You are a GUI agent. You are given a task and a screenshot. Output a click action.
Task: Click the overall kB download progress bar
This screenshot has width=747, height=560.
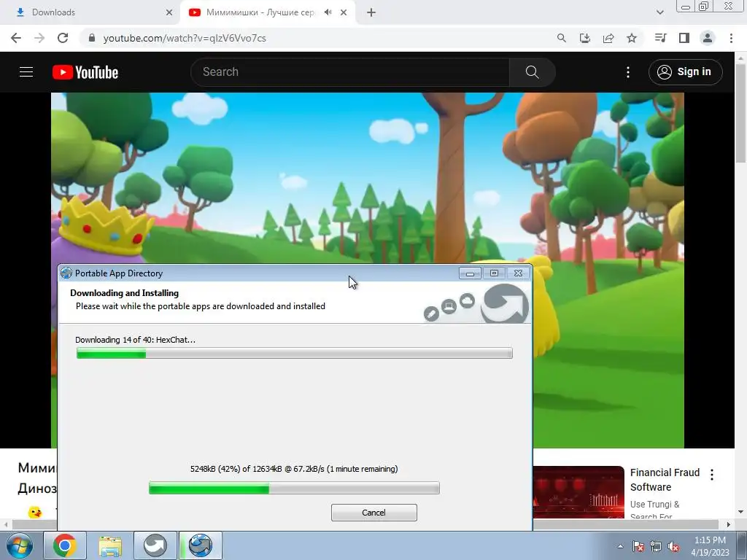(294, 488)
